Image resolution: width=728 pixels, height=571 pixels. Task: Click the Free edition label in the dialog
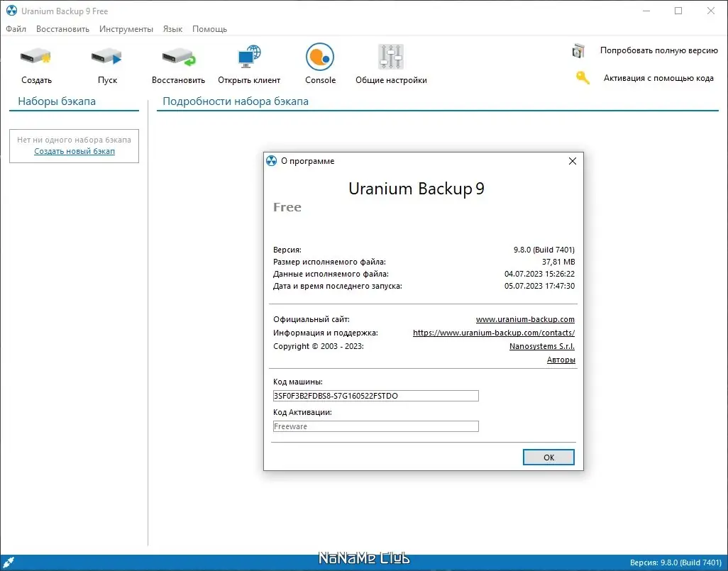(287, 207)
